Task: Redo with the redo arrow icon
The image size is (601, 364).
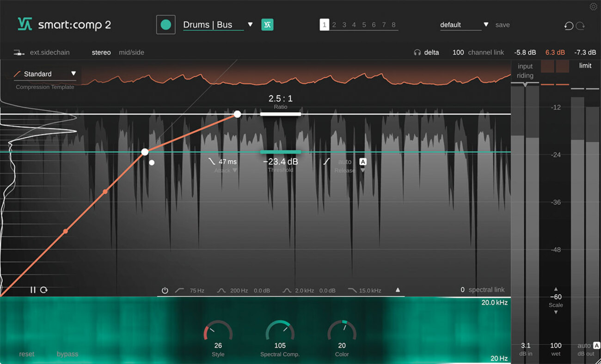Action: coord(581,26)
